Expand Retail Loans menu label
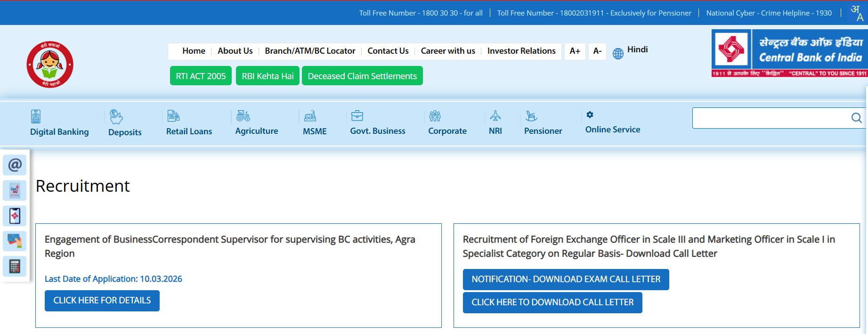868x334 pixels. tap(189, 131)
